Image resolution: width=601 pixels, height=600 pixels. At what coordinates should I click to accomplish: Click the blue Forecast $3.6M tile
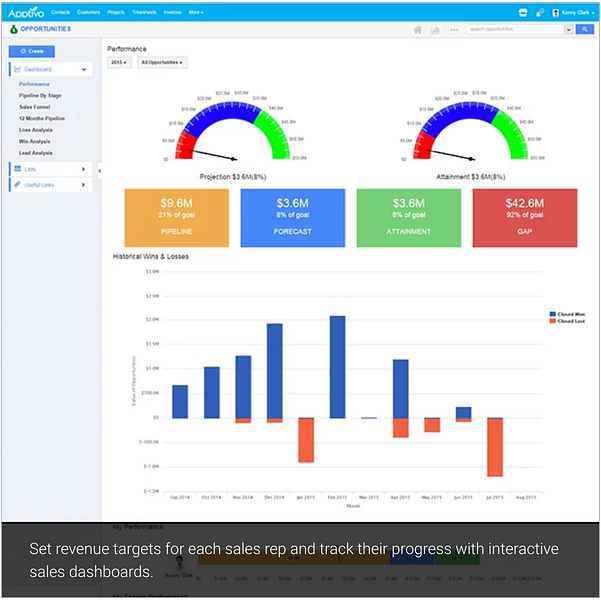[292, 218]
